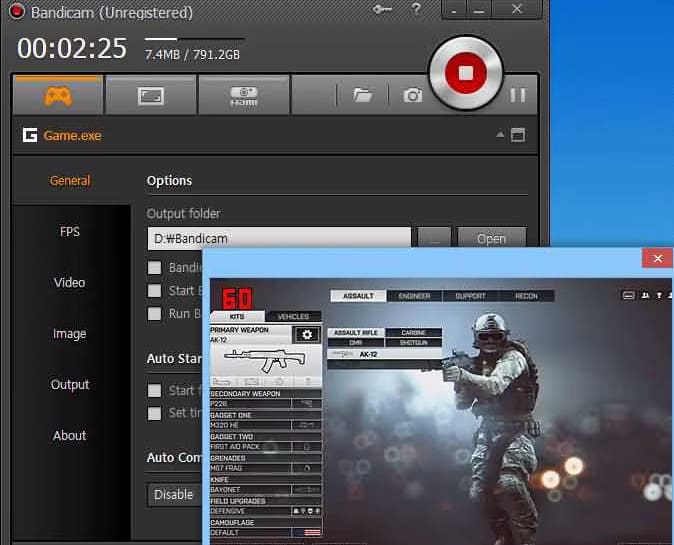The height and width of the screenshot is (545, 674).
Task: Click the chat box icon in game top right
Action: pyautogui.click(x=628, y=296)
